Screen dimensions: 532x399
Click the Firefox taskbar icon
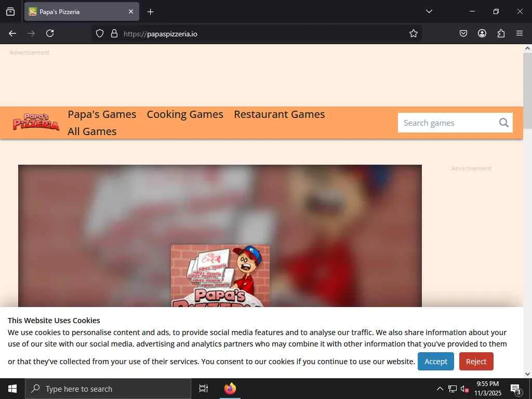[x=230, y=389]
